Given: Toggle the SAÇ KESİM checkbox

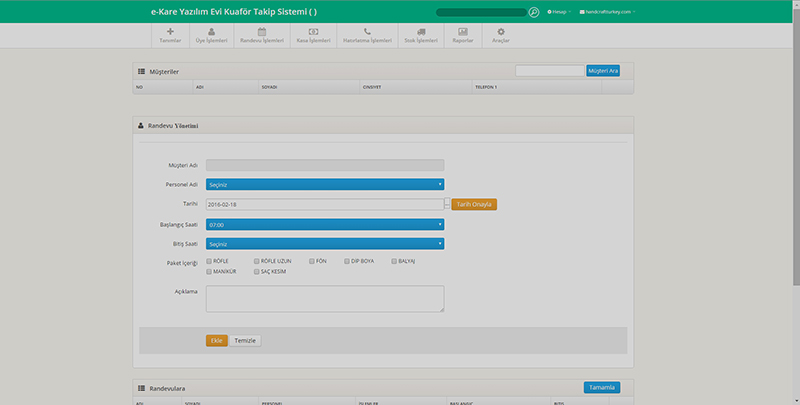Looking at the screenshot, I should point(257,272).
